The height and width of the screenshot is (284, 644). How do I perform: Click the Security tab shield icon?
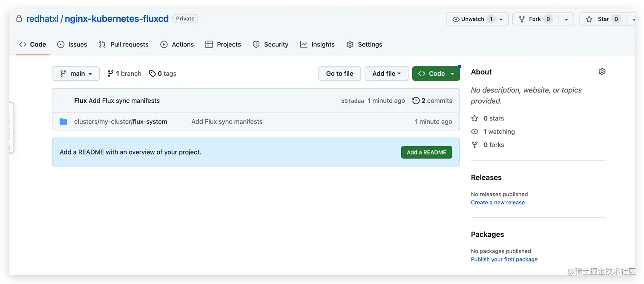click(x=256, y=44)
